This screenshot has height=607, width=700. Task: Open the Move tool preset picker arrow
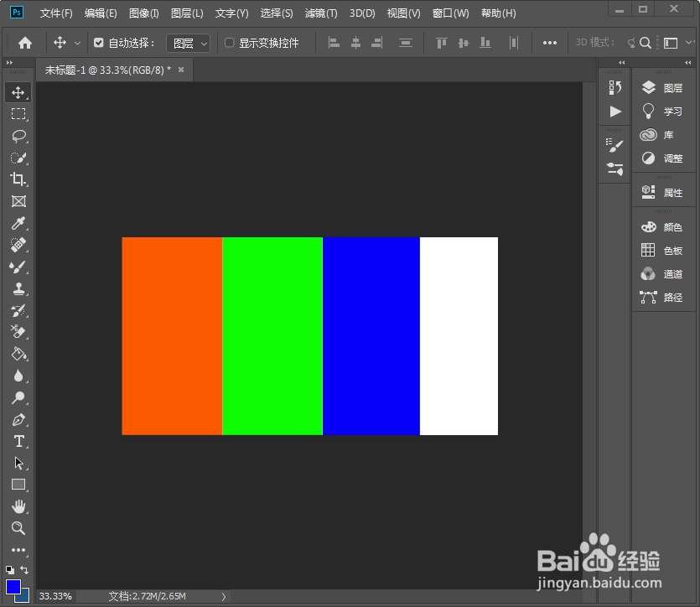click(x=77, y=44)
